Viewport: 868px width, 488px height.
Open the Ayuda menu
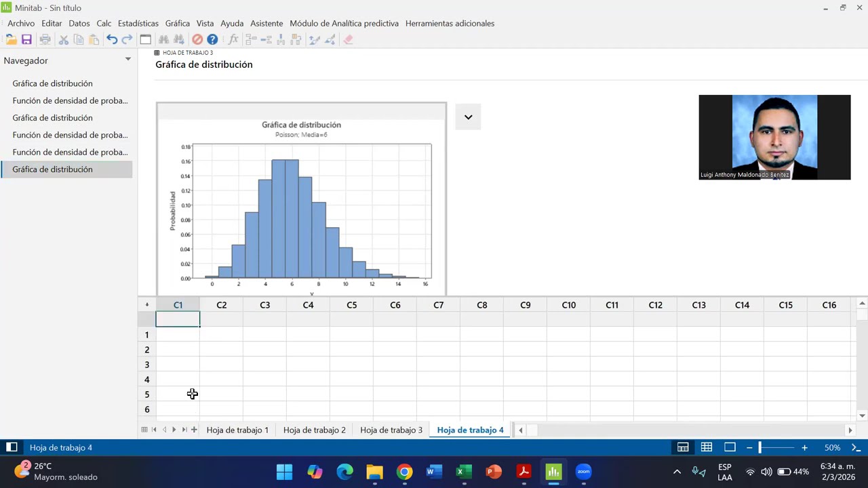[232, 23]
